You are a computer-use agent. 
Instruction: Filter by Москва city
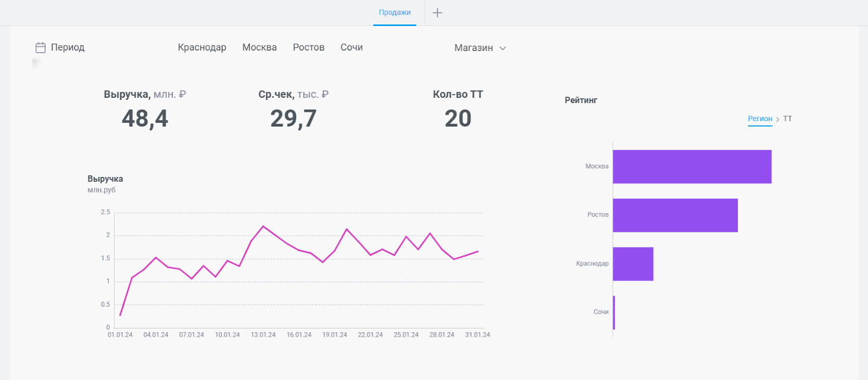(x=259, y=47)
